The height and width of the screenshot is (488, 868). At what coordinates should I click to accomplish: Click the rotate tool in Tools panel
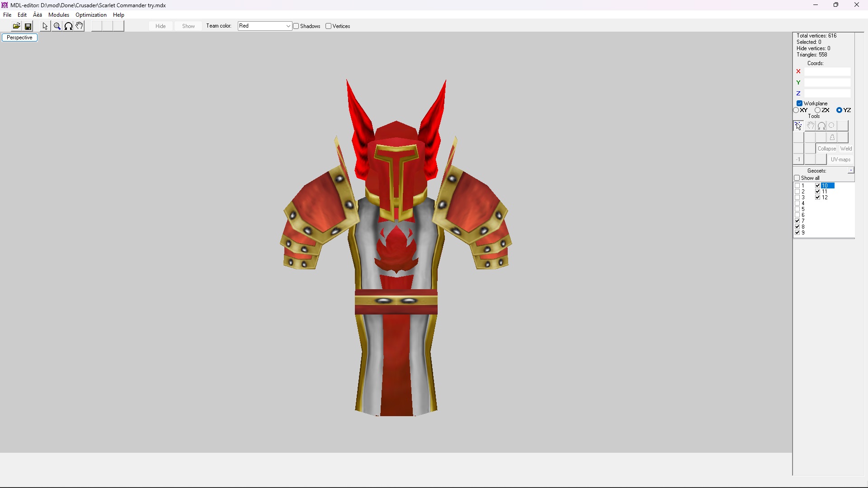(821, 126)
